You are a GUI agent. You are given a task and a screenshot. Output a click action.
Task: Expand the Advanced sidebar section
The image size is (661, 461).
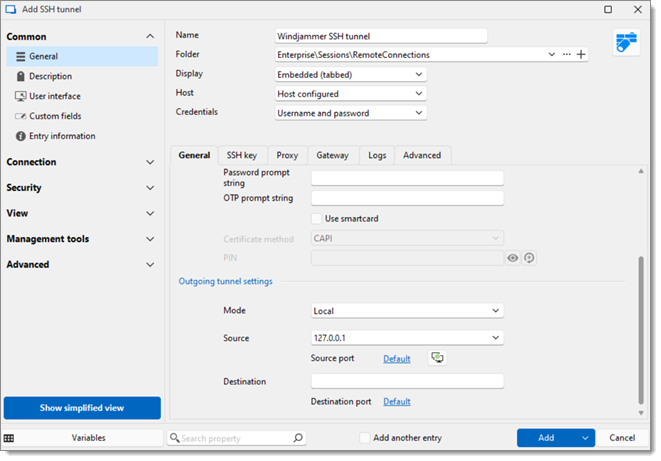[150, 265]
